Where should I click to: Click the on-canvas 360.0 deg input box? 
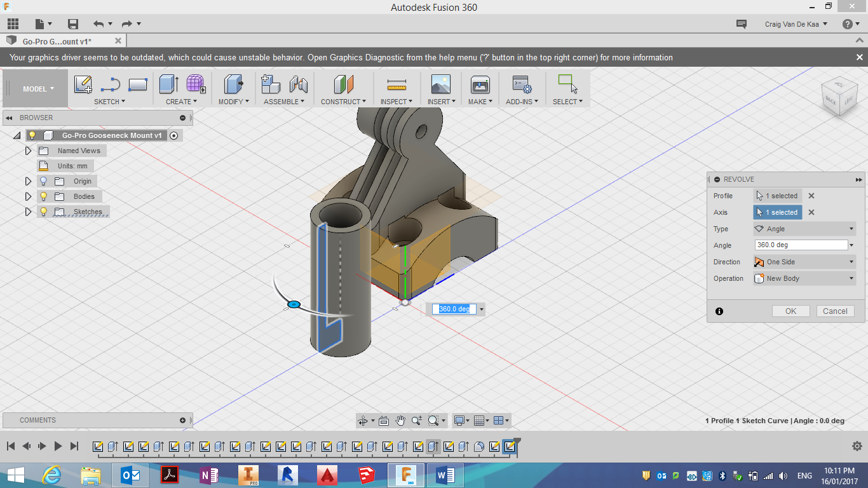[454, 309]
